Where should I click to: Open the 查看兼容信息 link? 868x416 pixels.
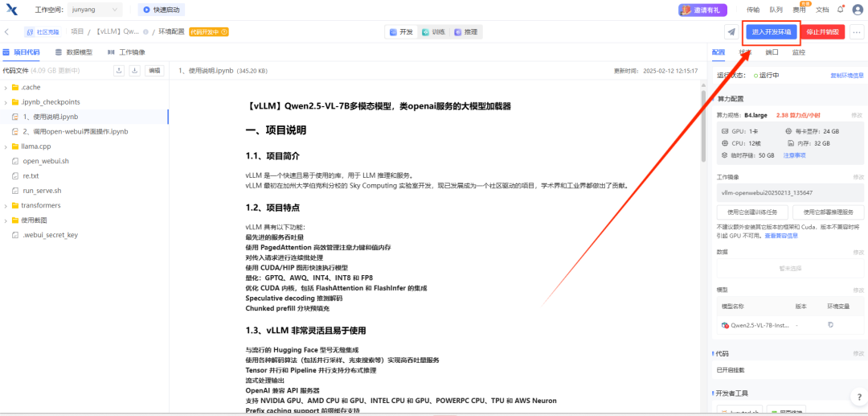[x=781, y=236]
